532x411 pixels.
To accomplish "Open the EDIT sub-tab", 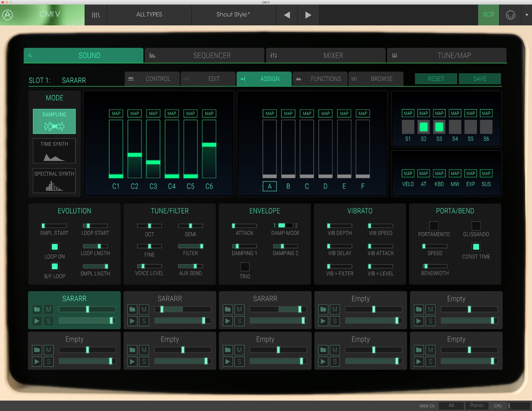I will point(208,79).
